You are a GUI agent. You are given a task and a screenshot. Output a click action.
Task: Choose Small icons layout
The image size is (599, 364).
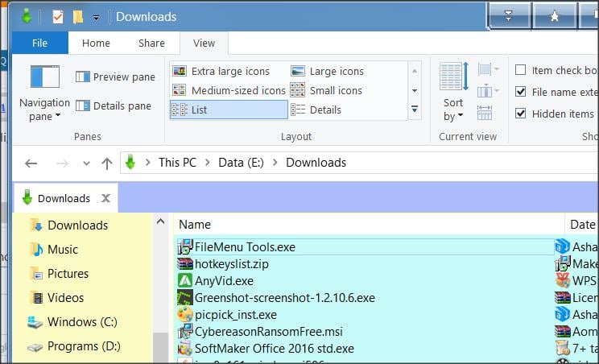(327, 90)
